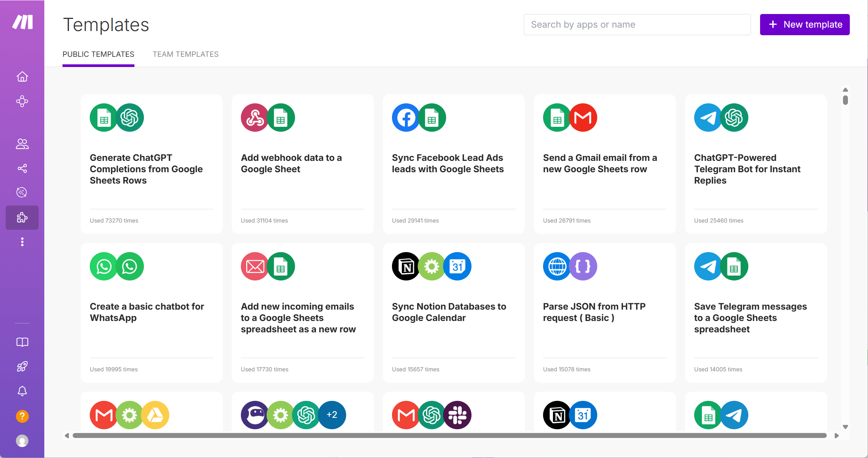Create a new template

click(x=804, y=24)
